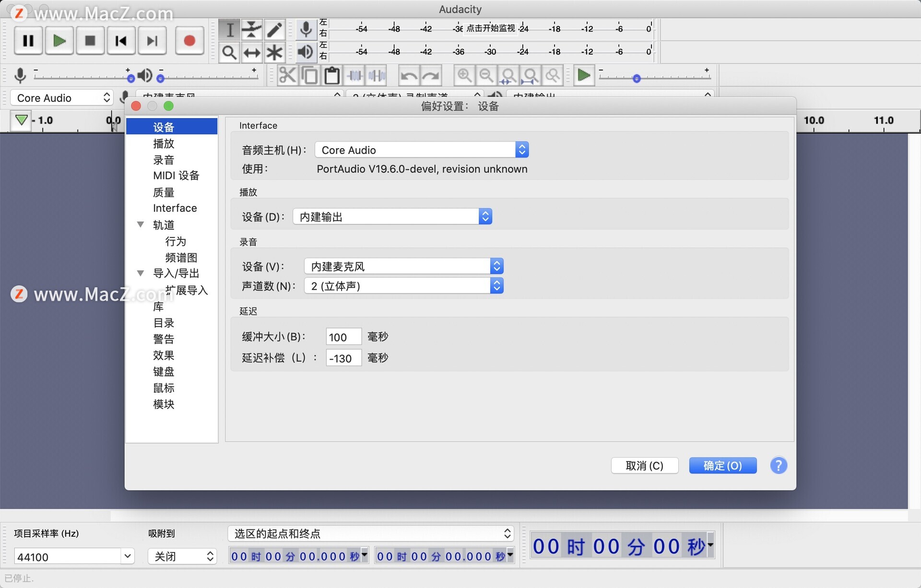921x588 pixels.
Task: Select 键盘 in preferences sidebar
Action: coord(164,372)
